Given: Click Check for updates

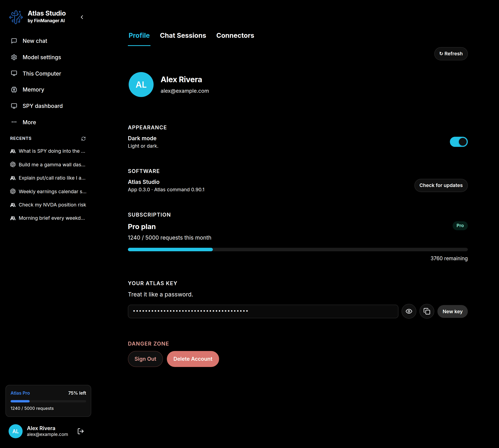Looking at the screenshot, I should 441,185.
